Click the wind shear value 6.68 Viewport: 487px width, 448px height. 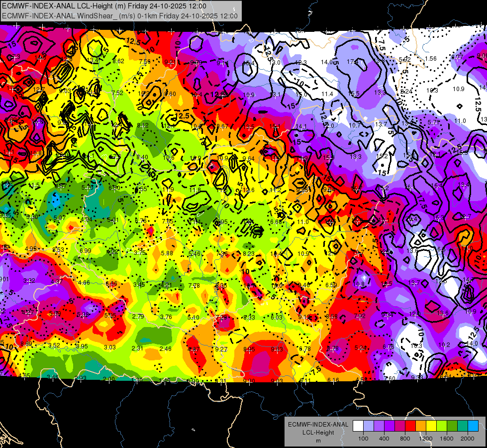coord(276,222)
